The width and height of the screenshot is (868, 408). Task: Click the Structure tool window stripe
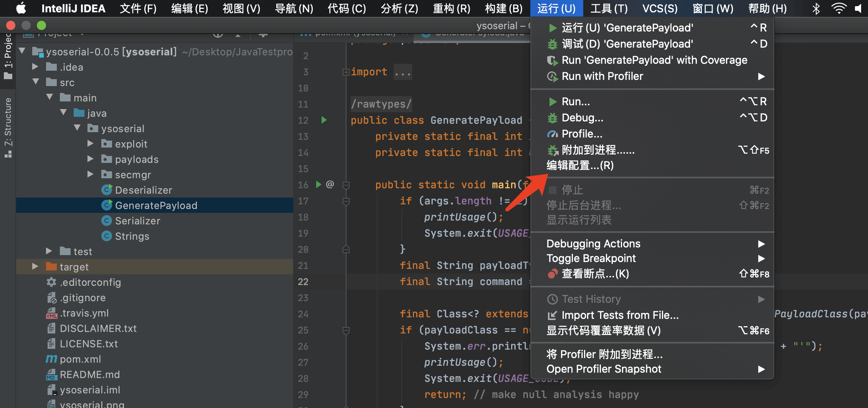tap(8, 128)
